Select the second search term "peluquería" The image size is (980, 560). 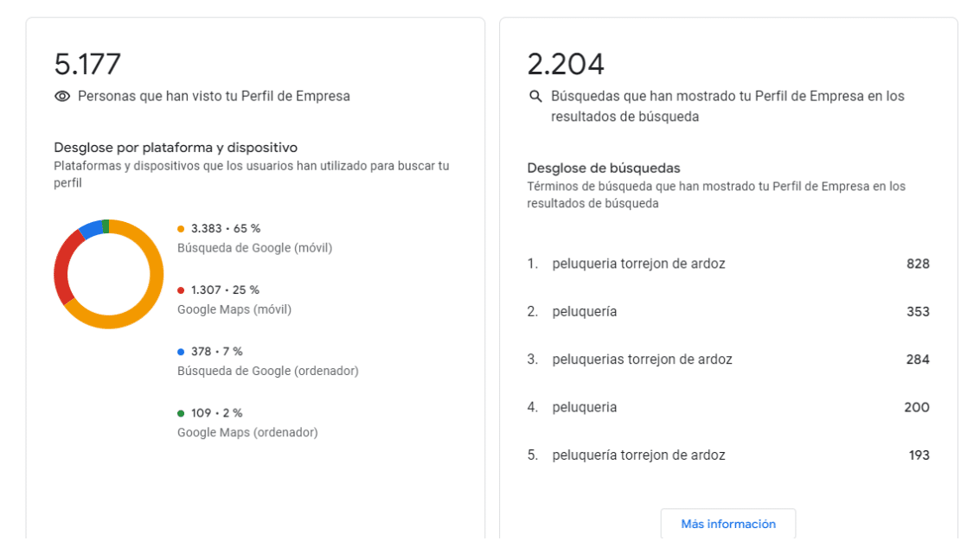coord(585,311)
